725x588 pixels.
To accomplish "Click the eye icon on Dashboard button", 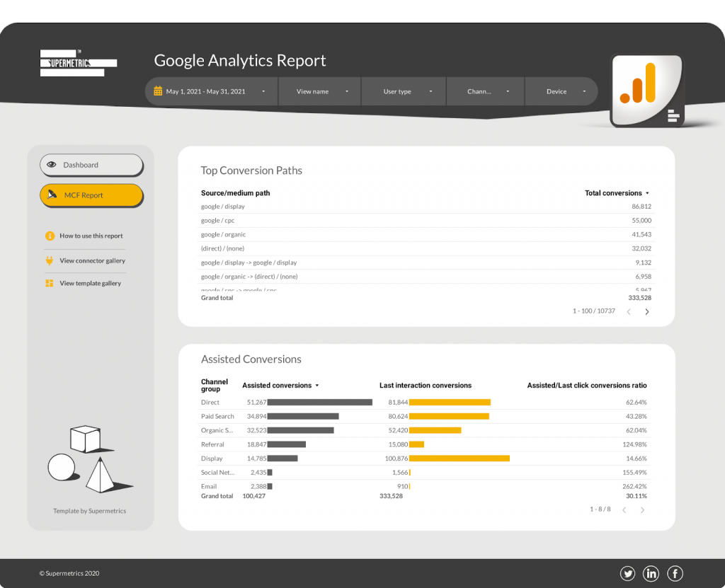I will tap(52, 165).
